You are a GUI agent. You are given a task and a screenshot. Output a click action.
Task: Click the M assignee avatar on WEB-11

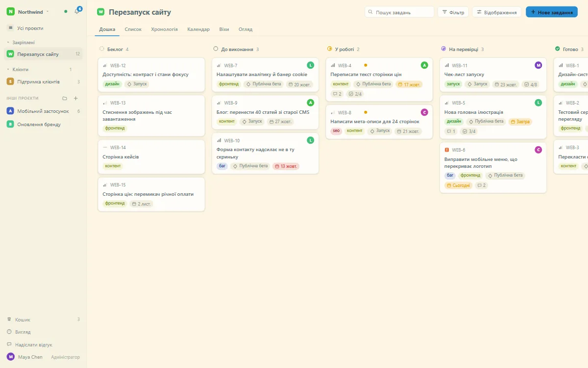pyautogui.click(x=539, y=65)
